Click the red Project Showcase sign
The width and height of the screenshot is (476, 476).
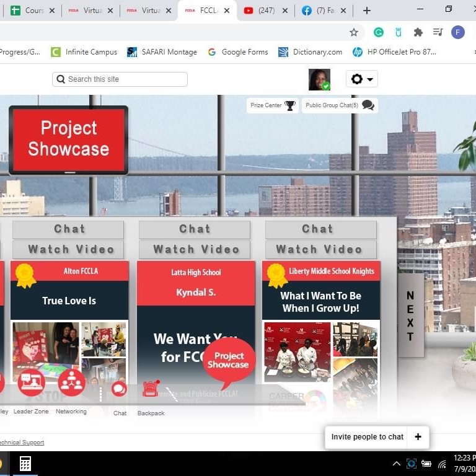point(69,139)
